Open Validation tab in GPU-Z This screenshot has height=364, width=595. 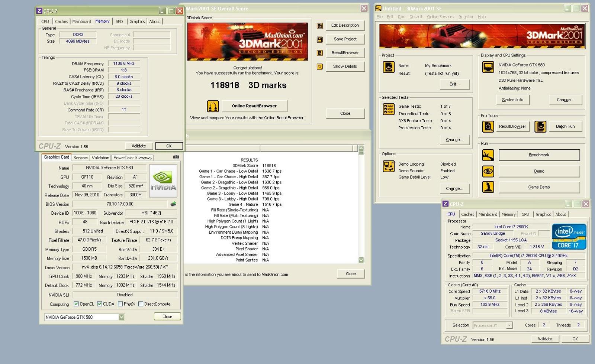[100, 158]
